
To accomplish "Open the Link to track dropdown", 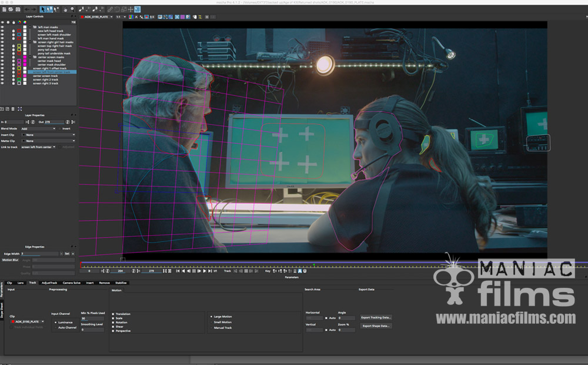I will [38, 147].
